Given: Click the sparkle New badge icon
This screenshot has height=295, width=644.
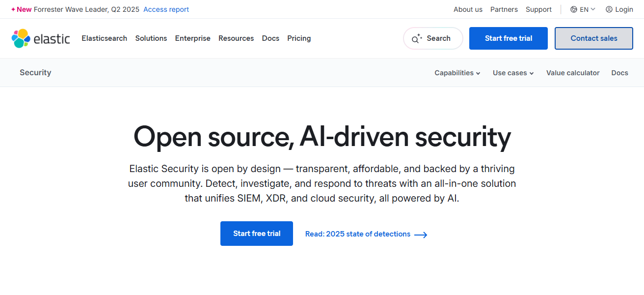Looking at the screenshot, I should tap(13, 9).
